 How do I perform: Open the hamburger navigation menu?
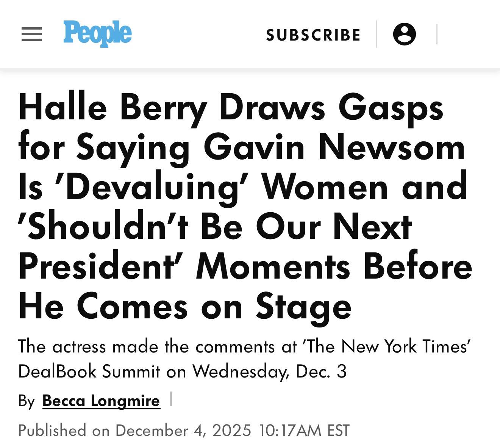point(32,34)
